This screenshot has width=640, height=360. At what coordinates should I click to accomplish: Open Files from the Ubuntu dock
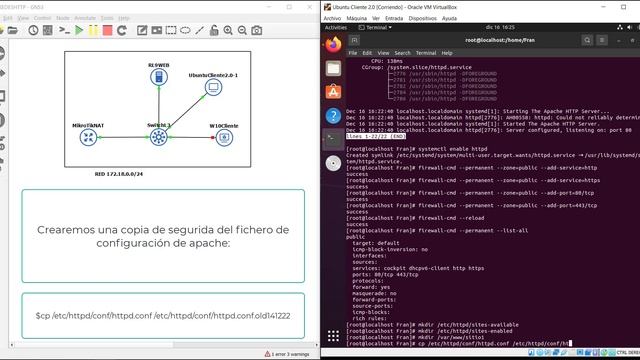pos(333,68)
